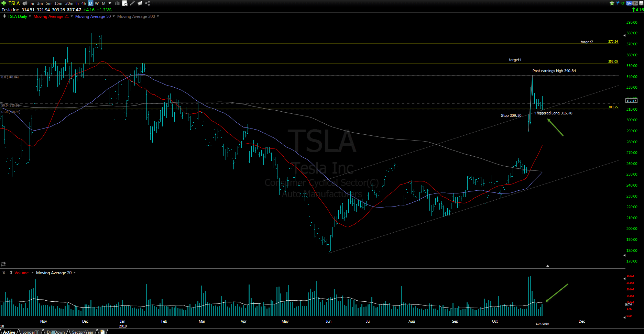This screenshot has width=644, height=334.
Task: Click the blue flag icon
Action: pos(618,3)
